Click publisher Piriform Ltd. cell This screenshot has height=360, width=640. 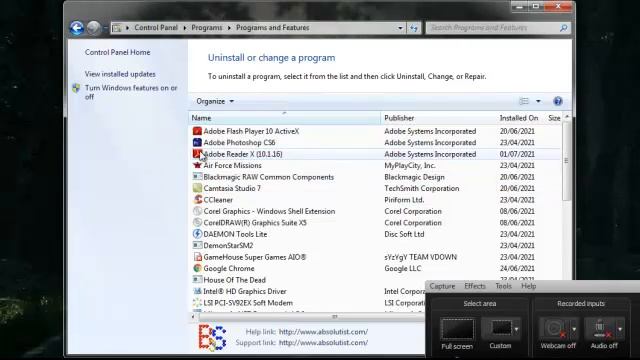point(404,200)
